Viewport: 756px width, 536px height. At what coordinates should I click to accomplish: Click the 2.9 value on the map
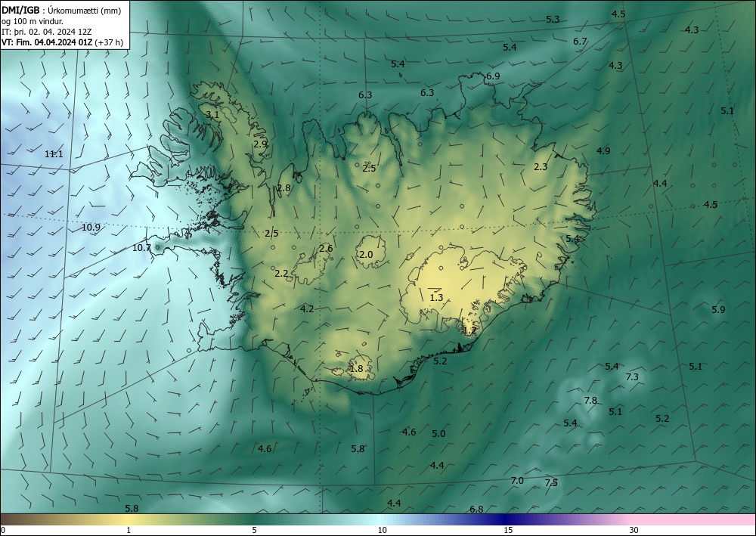[260, 144]
